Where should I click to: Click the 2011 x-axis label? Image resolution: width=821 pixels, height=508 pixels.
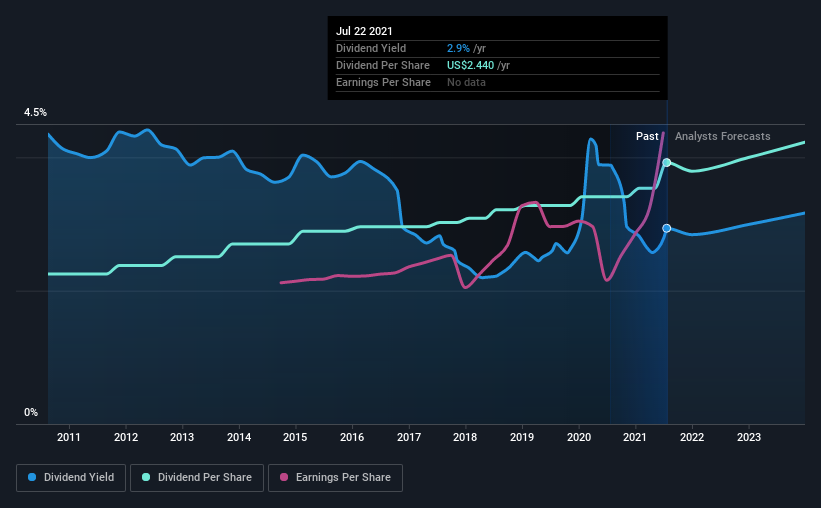pyautogui.click(x=69, y=437)
